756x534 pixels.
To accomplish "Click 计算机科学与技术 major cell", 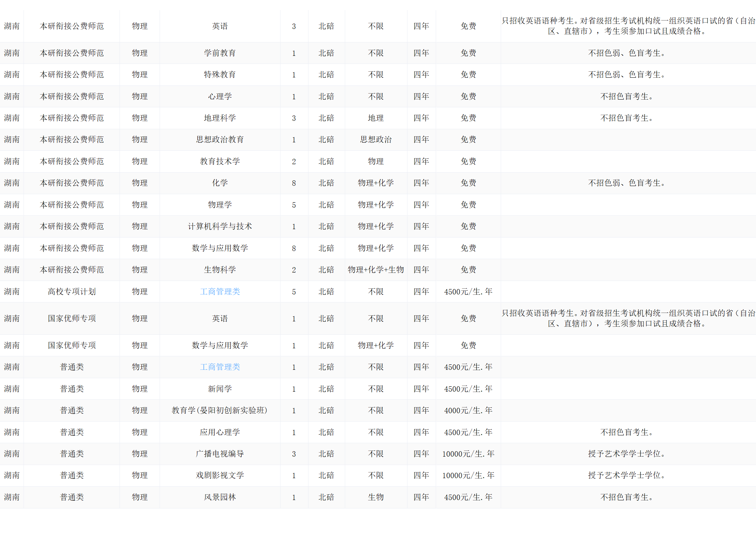I will pos(220,226).
